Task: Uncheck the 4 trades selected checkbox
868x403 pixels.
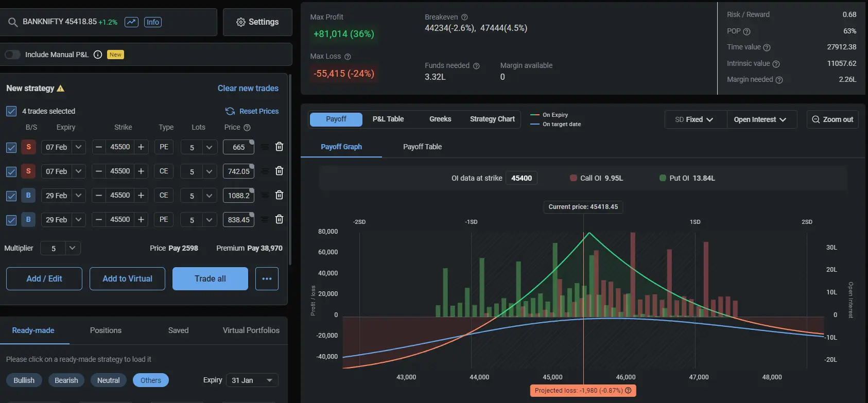Action: click(11, 111)
